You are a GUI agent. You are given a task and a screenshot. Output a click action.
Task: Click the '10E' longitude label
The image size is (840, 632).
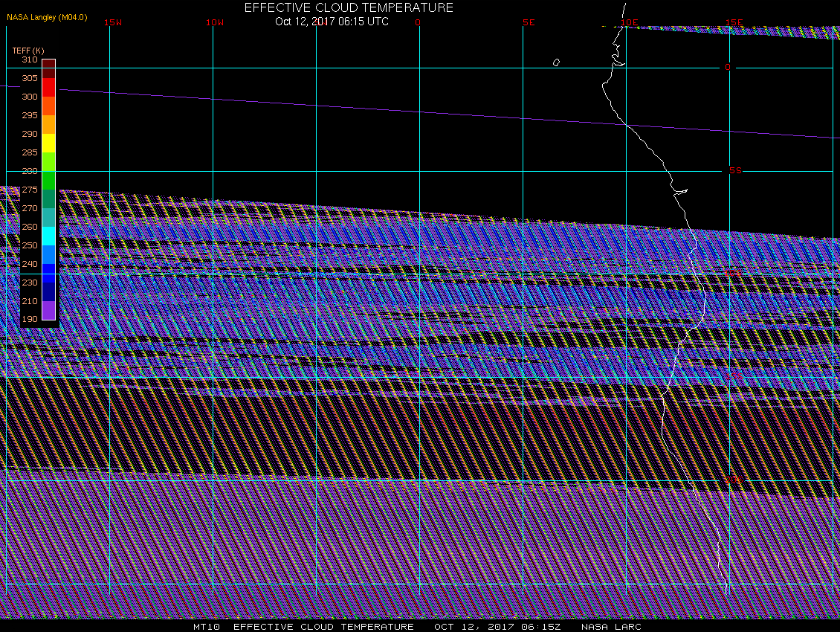[630, 22]
